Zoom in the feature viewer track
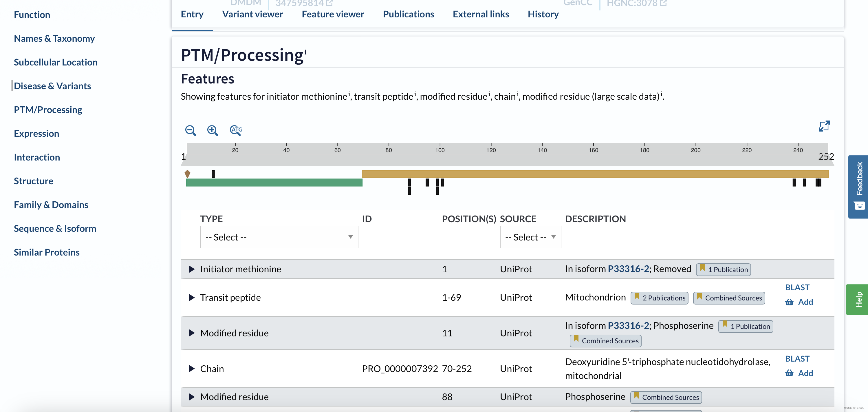 (213, 130)
